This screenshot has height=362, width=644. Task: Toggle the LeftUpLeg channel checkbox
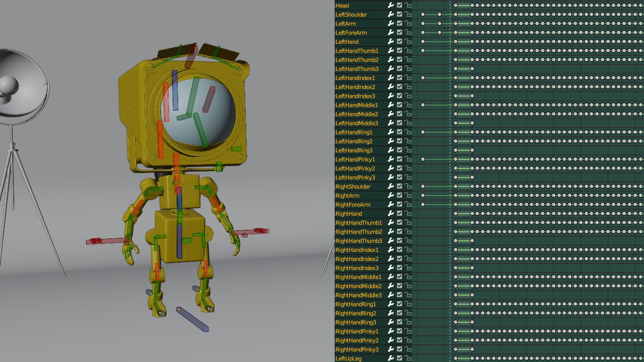[399, 358]
